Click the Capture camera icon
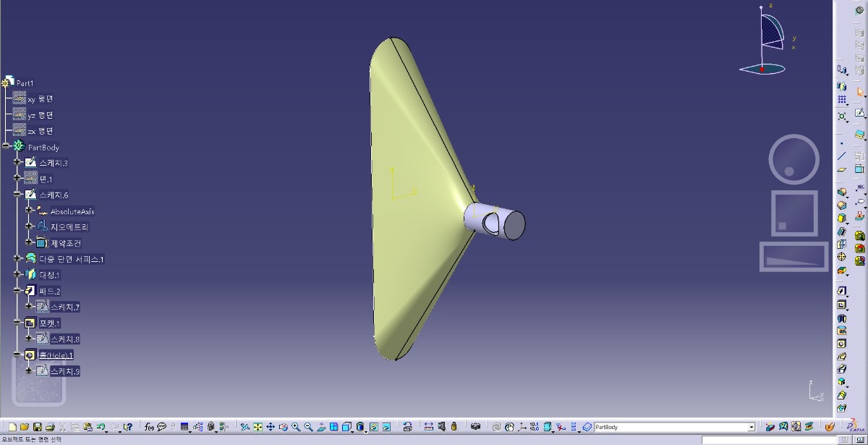Screen dimensions: 868x445 point(475,427)
